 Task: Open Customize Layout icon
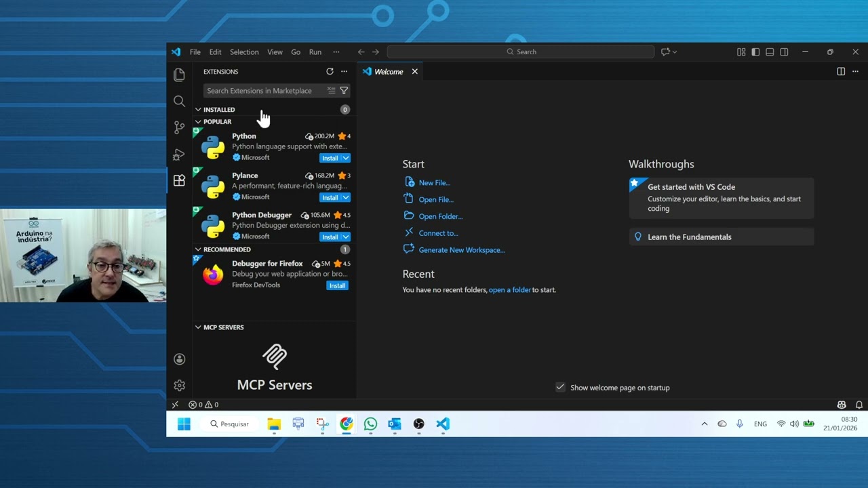pyautogui.click(x=741, y=52)
